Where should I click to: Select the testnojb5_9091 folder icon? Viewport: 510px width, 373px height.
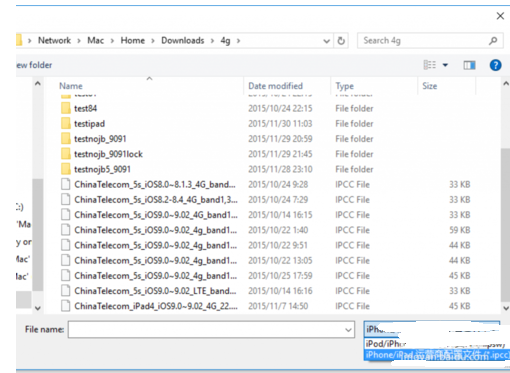pos(66,169)
